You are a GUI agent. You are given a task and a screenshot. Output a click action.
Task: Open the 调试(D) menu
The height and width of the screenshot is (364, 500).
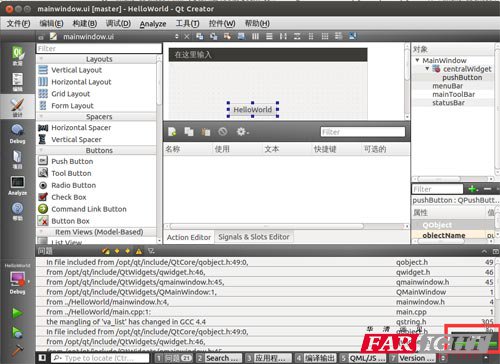point(118,23)
